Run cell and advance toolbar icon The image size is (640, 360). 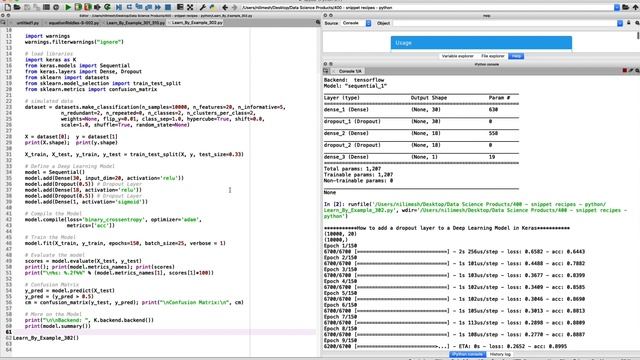pos(87,7)
